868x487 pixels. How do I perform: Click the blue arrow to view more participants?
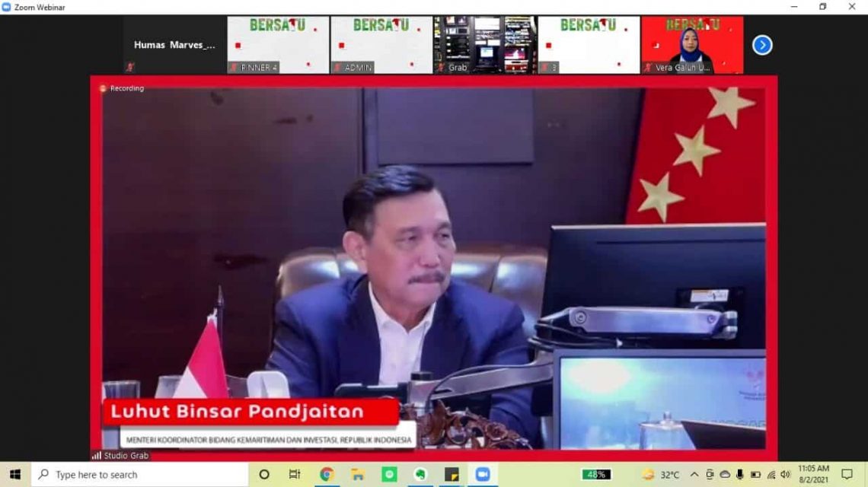pyautogui.click(x=762, y=45)
